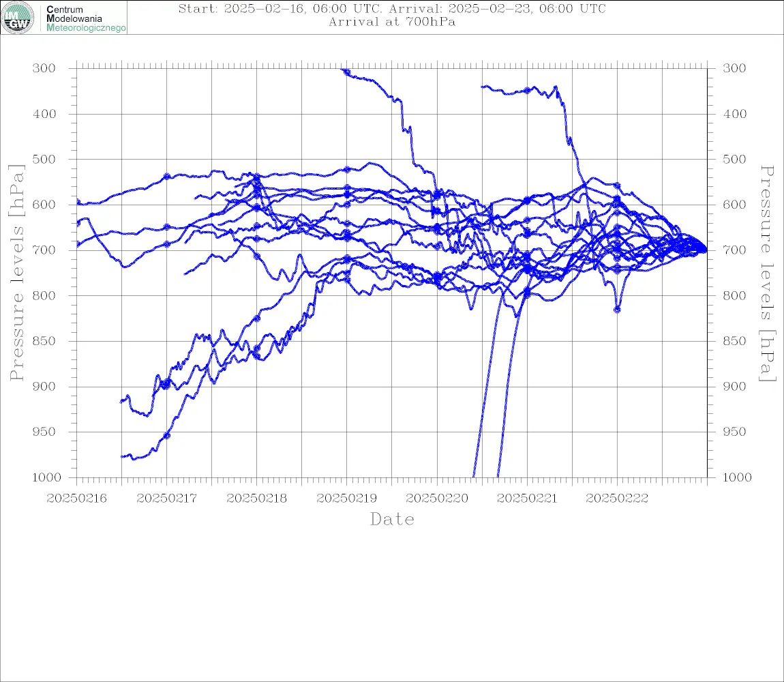Click the date label 20250220
784x682 pixels.
pos(437,499)
